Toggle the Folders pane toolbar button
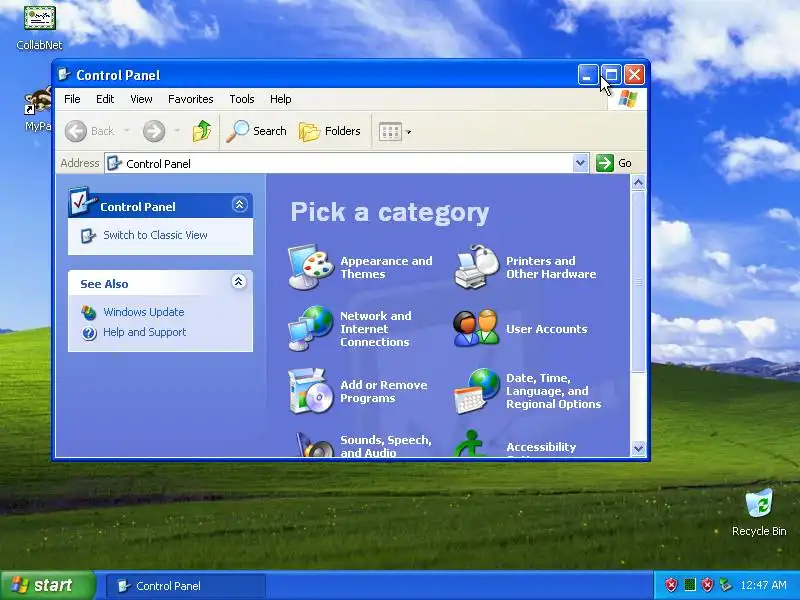This screenshot has width=800, height=600. point(330,131)
